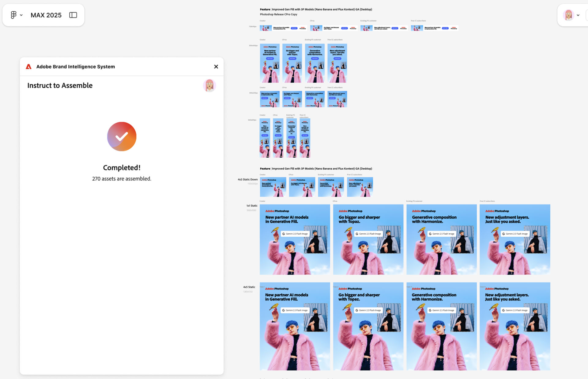This screenshot has width=588, height=379.
Task: Toggle the left sidebar panel visibility
Action: 73,15
